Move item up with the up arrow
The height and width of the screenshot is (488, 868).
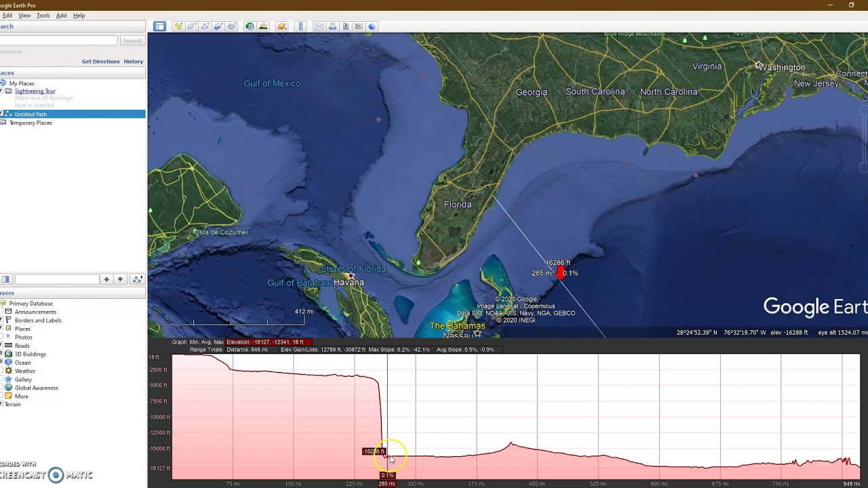click(x=106, y=279)
